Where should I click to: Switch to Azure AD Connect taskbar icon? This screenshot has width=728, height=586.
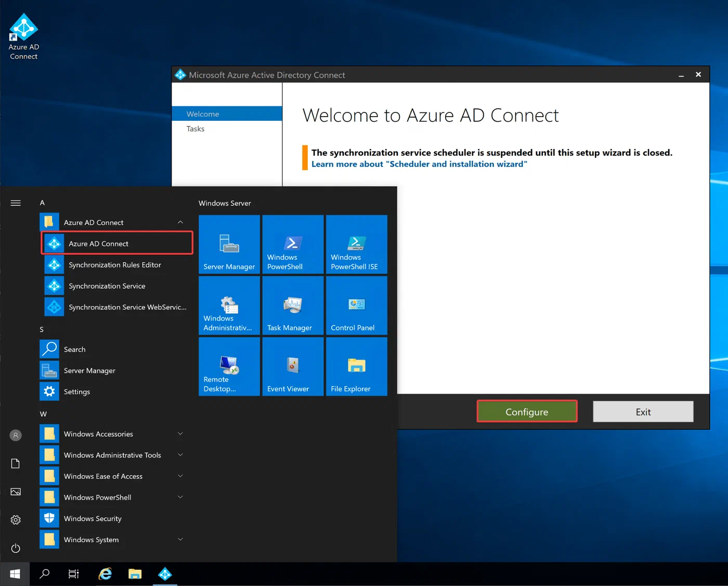click(x=165, y=574)
